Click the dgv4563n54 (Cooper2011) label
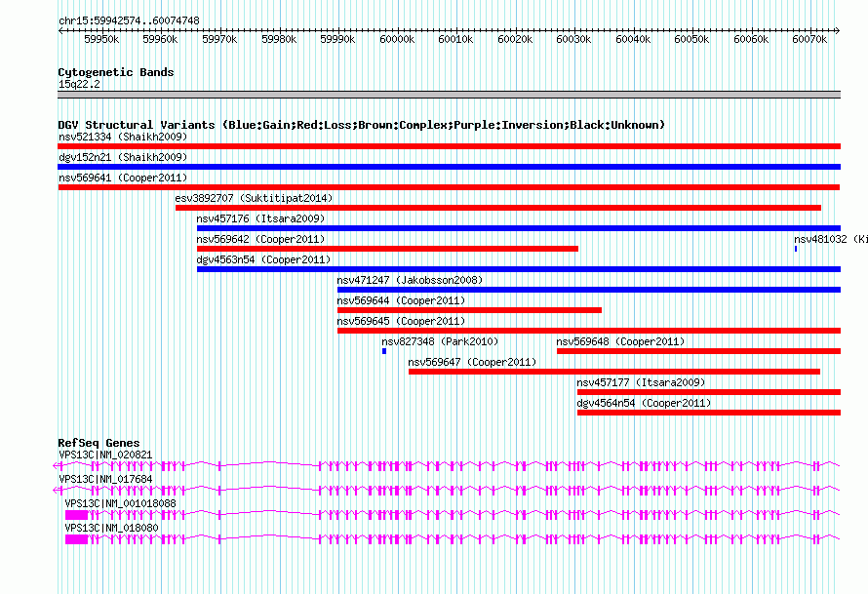The height and width of the screenshot is (594, 868). [x=263, y=259]
